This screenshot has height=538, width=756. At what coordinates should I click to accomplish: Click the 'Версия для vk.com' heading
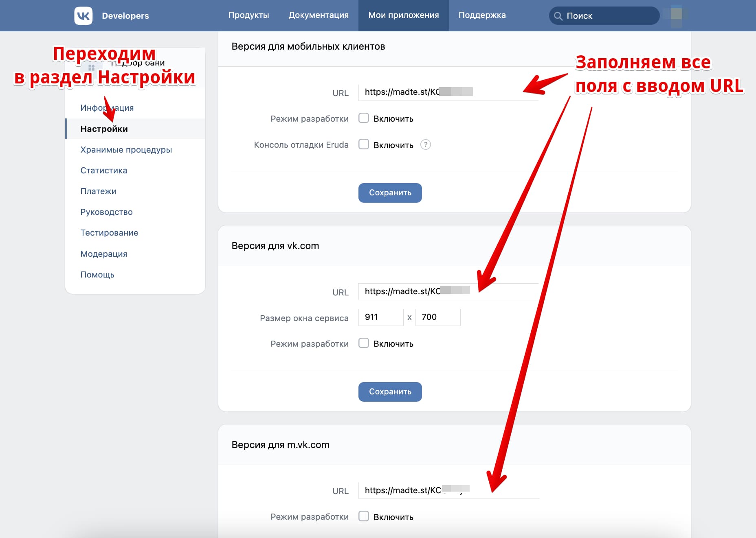pos(275,246)
